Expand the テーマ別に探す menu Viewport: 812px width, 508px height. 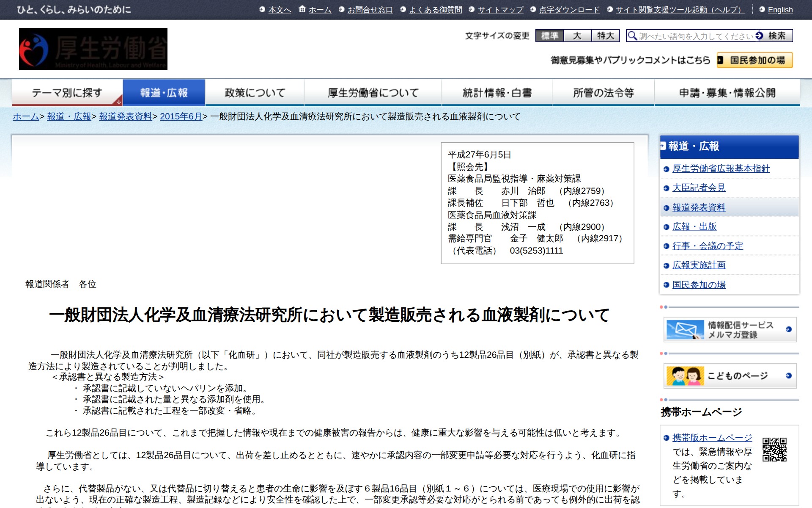coord(67,93)
